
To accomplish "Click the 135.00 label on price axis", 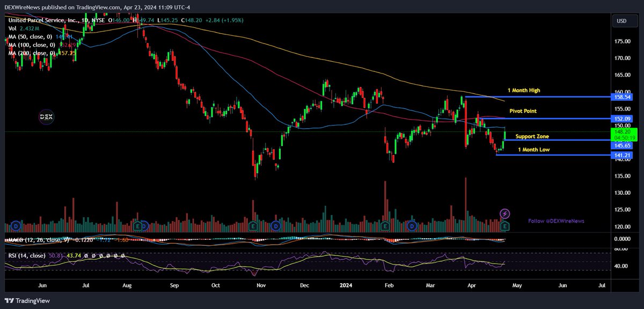I will (x=623, y=175).
